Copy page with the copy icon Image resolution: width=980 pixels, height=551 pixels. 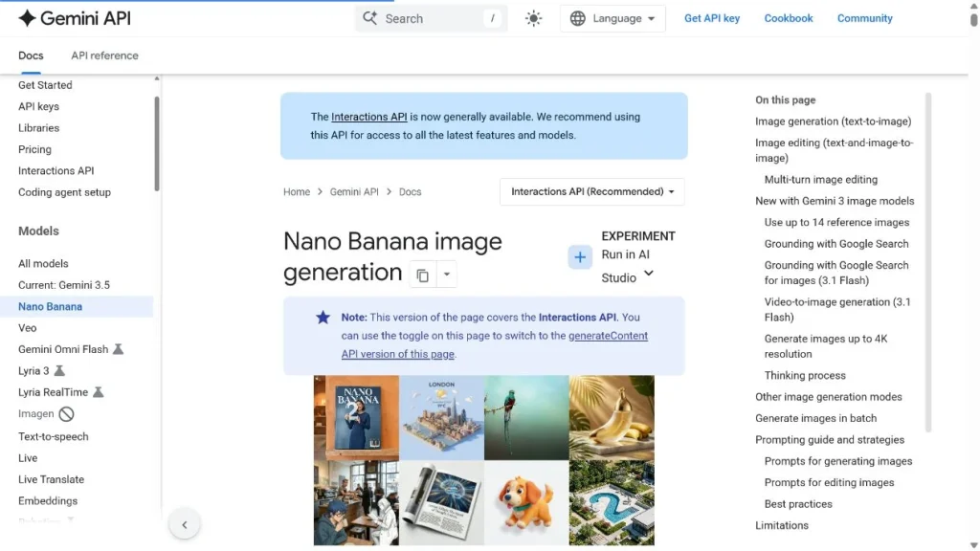point(422,275)
